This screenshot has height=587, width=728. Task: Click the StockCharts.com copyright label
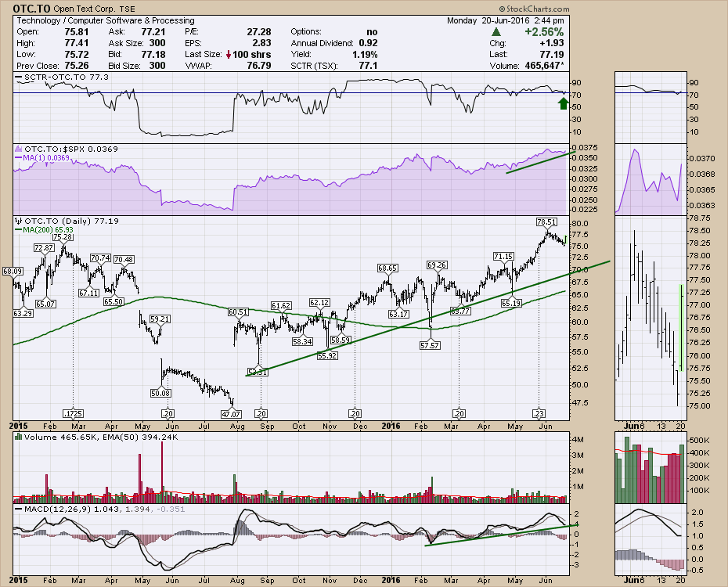pyautogui.click(x=534, y=9)
